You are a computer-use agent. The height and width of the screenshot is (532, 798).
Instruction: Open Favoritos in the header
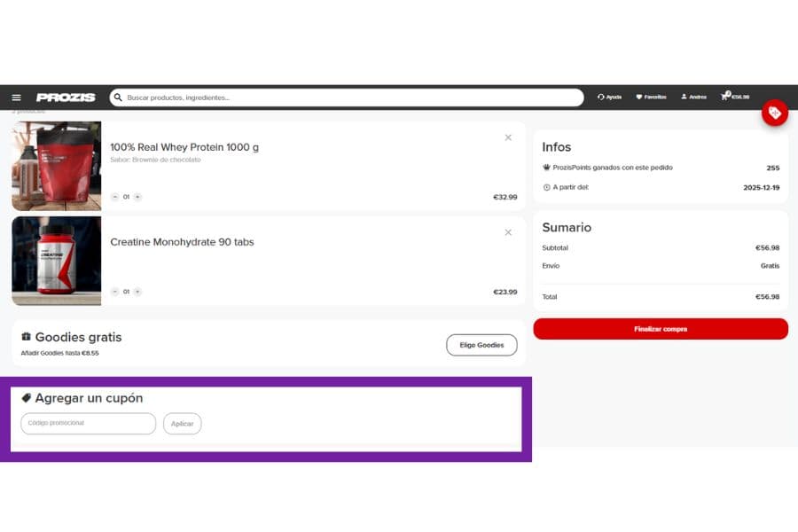click(651, 97)
